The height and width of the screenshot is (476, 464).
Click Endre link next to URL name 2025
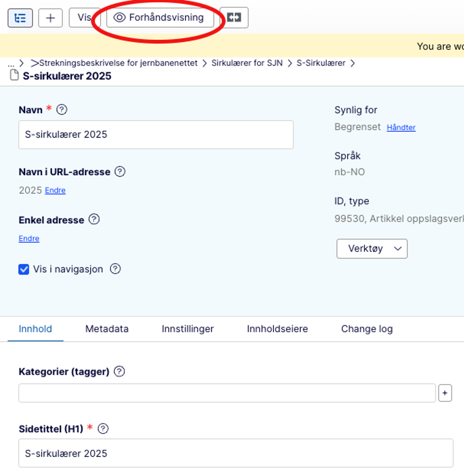[55, 190]
